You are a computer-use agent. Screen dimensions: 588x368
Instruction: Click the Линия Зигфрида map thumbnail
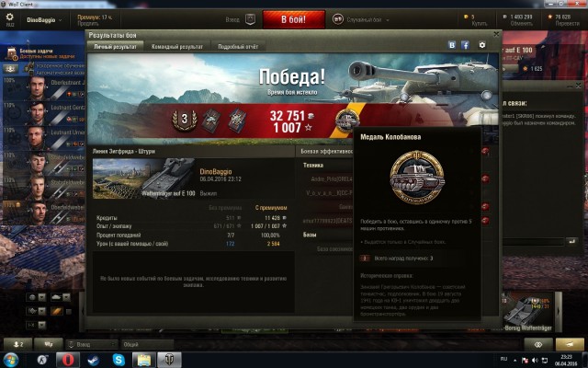144,178
